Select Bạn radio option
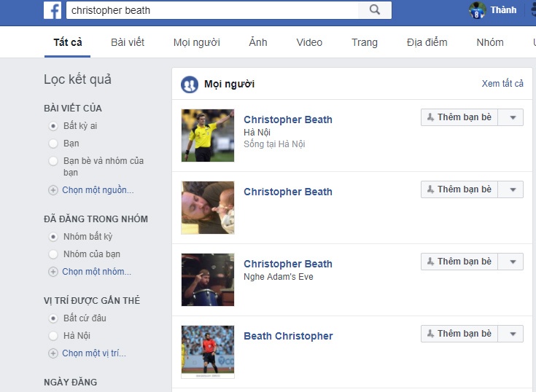This screenshot has height=392, width=536. (53, 144)
